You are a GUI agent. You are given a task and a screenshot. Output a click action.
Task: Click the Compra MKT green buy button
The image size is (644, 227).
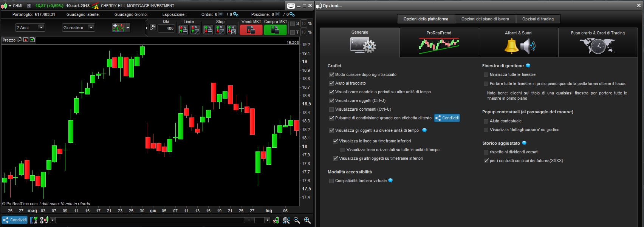[x=275, y=30]
